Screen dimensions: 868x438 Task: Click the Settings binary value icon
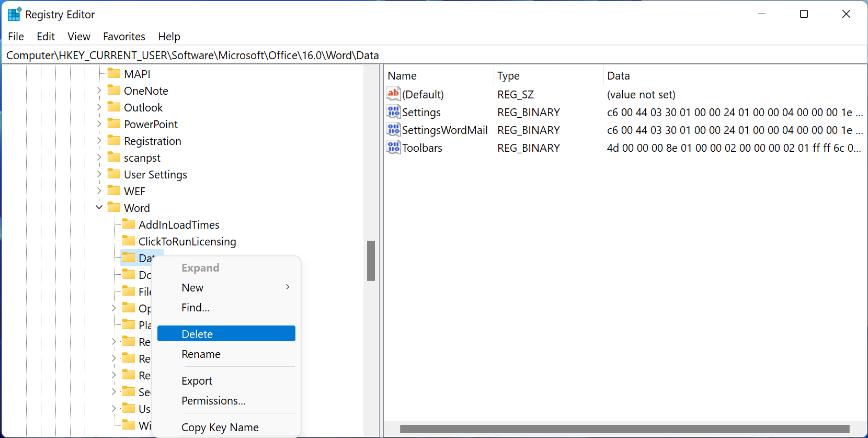(x=394, y=111)
